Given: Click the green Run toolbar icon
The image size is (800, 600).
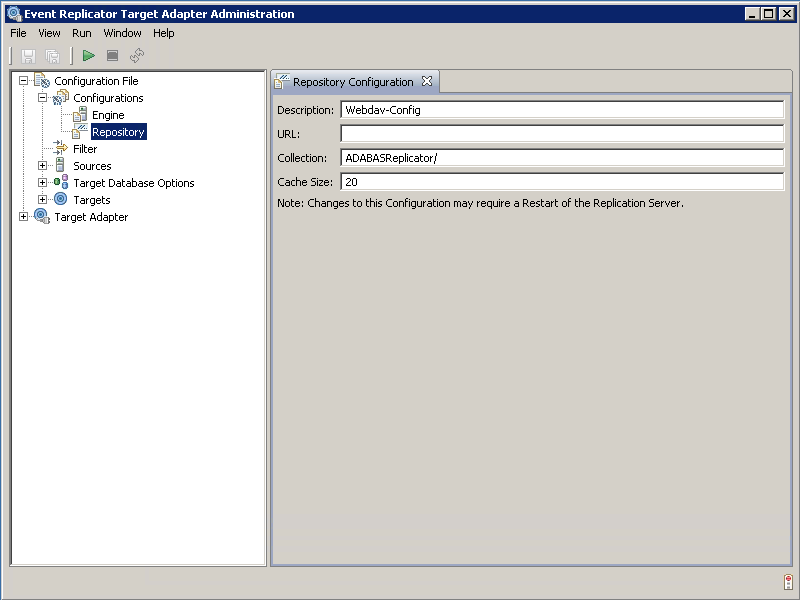Looking at the screenshot, I should coord(89,56).
